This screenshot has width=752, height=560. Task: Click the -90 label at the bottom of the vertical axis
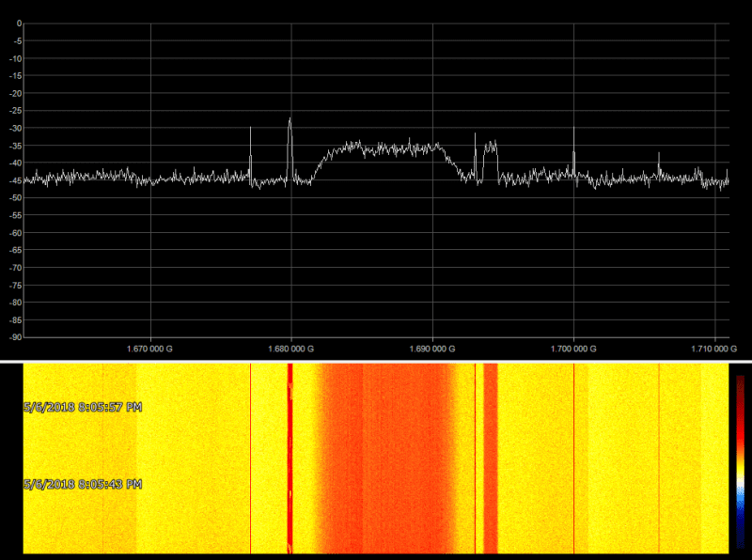coord(14,336)
